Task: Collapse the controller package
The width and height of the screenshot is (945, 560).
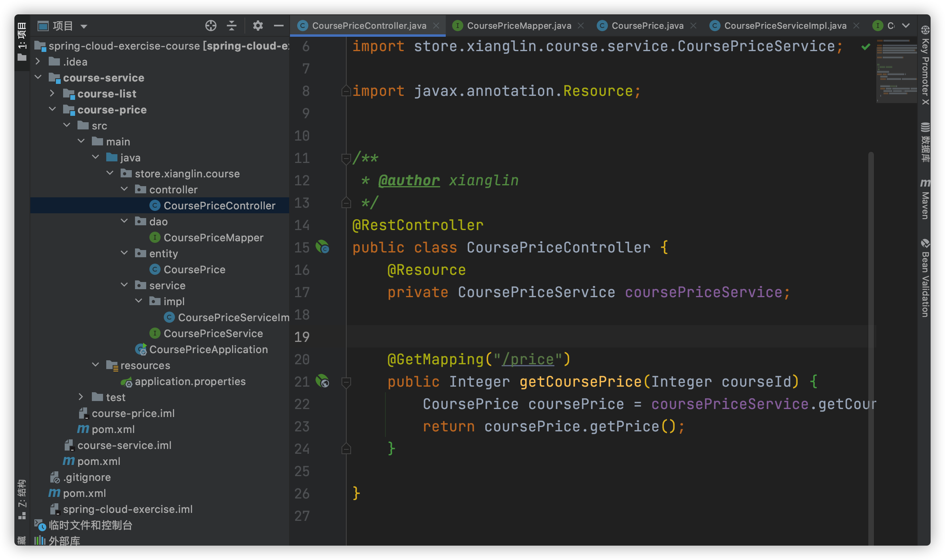Action: tap(124, 189)
